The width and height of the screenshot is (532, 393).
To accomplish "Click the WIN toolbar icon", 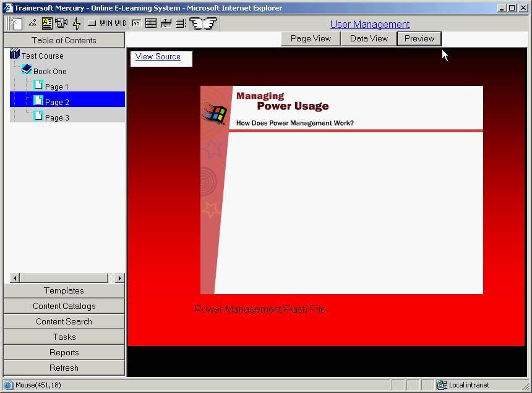I will pyautogui.click(x=106, y=23).
